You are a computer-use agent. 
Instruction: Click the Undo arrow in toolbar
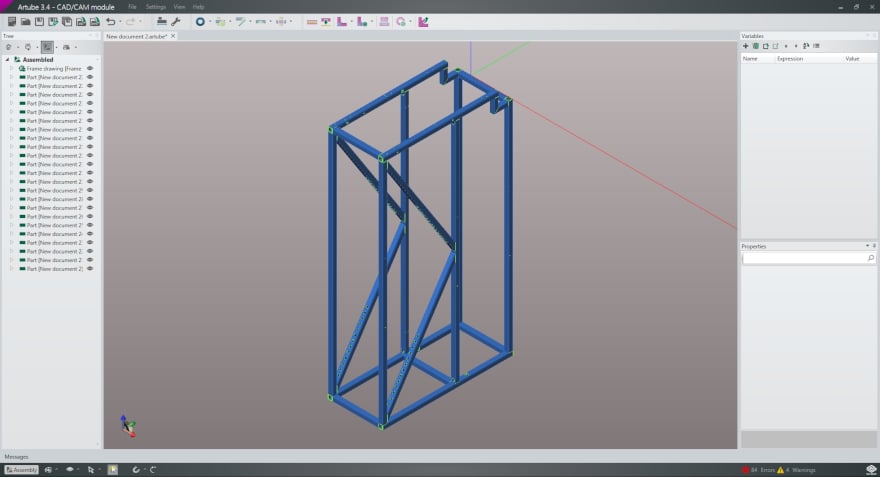pyautogui.click(x=111, y=21)
